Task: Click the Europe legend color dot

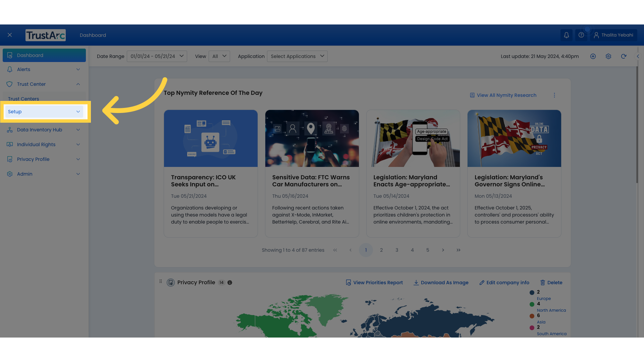Action: [532, 293]
